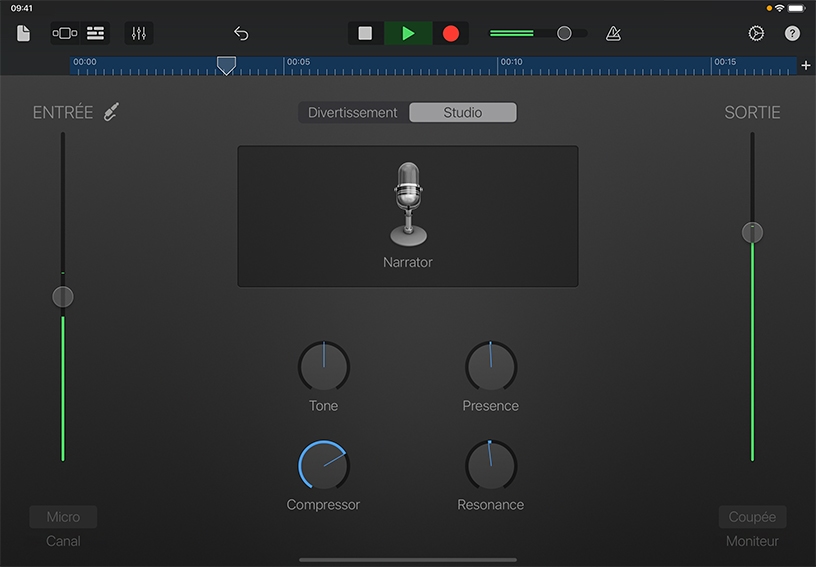Switch to Tracks view icon
Viewport: 816px width, 567px height.
coord(95,33)
